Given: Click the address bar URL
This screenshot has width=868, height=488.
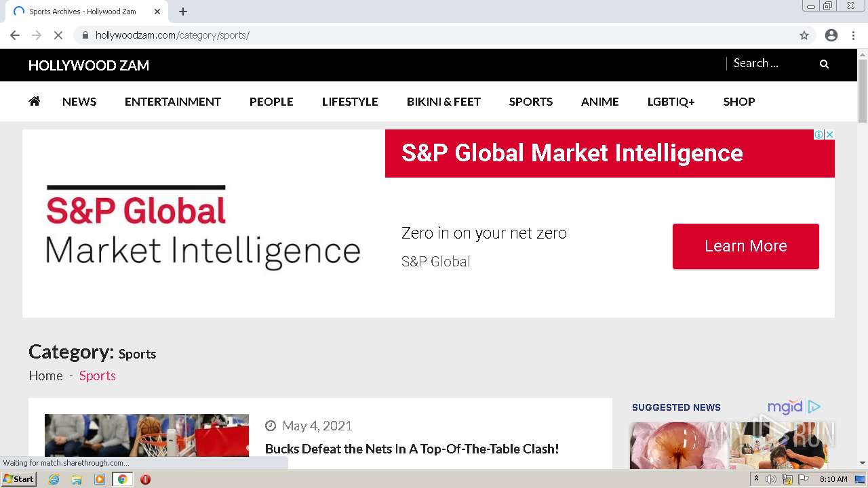Looking at the screenshot, I should (172, 35).
